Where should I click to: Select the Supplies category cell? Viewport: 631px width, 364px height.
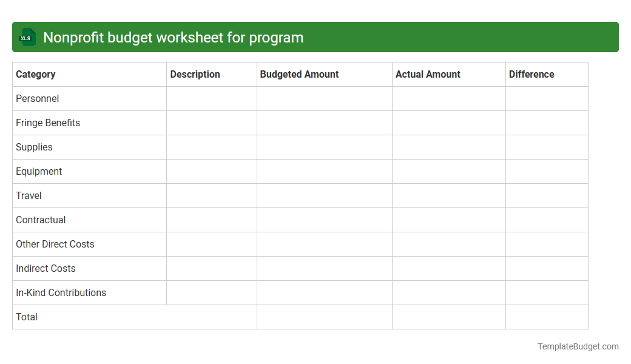34,147
